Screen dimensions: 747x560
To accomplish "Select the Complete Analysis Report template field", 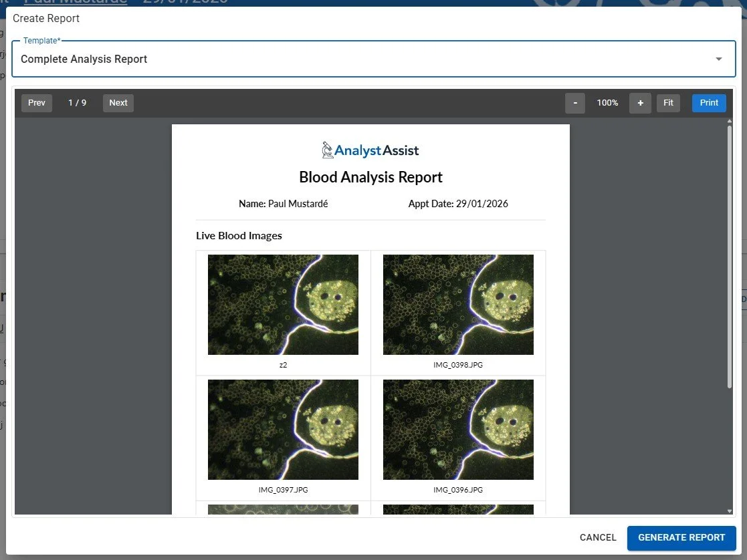I will (373, 59).
